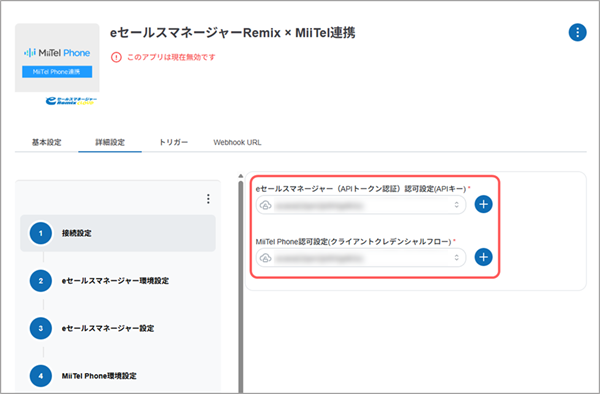Select step 4 circle for MiiTel Phone環境設定
600x394 pixels.
tap(41, 376)
